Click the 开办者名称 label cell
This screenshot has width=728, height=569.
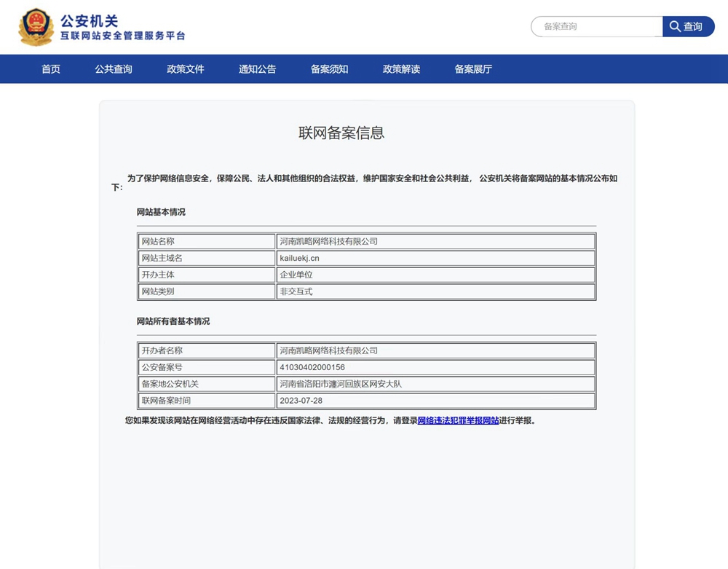click(x=207, y=350)
